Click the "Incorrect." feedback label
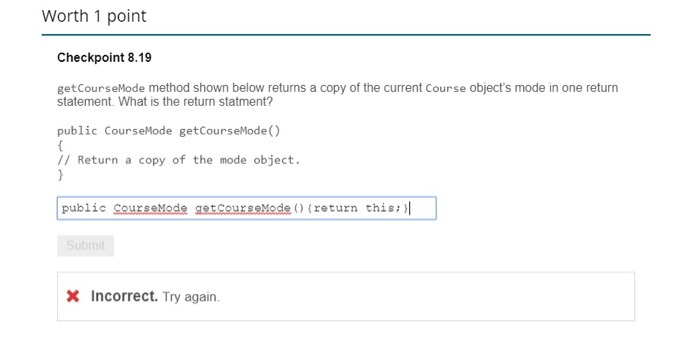 [x=124, y=296]
